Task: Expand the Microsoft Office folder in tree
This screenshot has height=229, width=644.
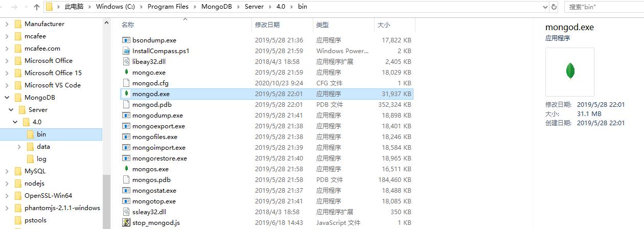Action: pos(7,61)
